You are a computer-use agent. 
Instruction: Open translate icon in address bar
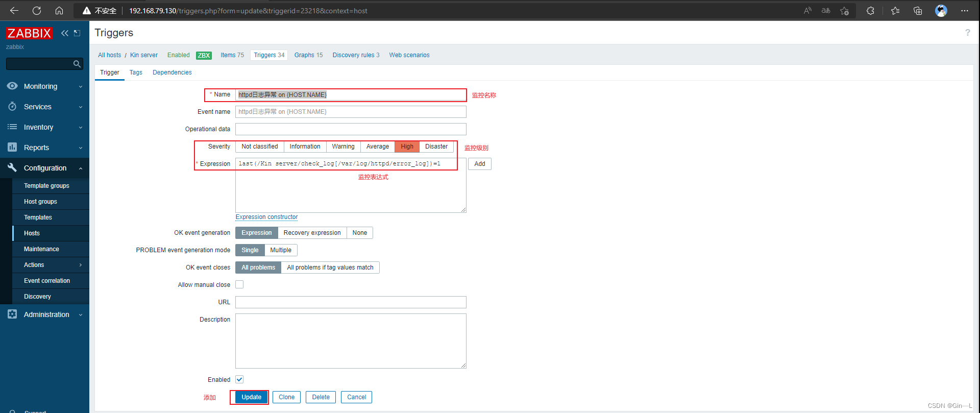coord(826,11)
